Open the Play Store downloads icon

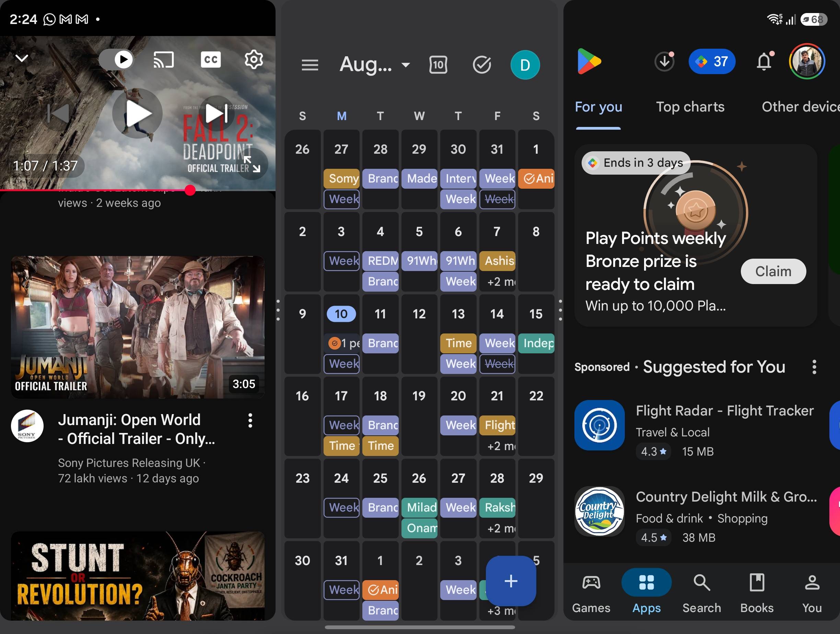click(665, 61)
